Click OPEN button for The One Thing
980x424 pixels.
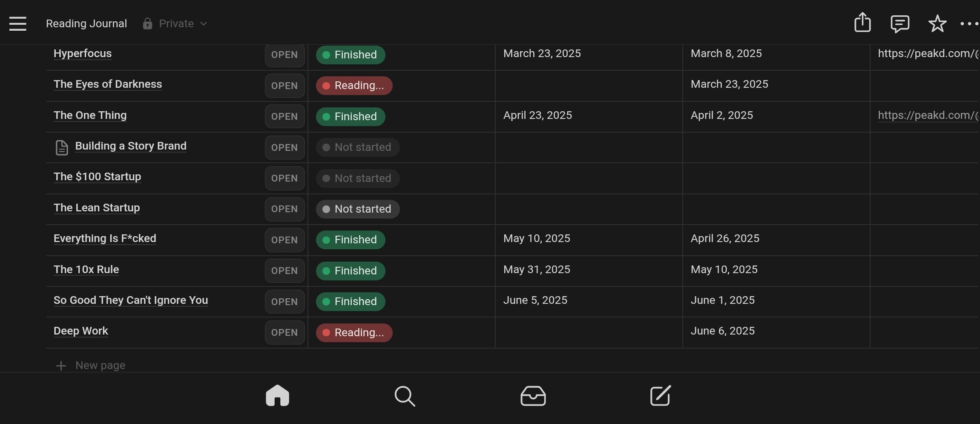pos(285,116)
